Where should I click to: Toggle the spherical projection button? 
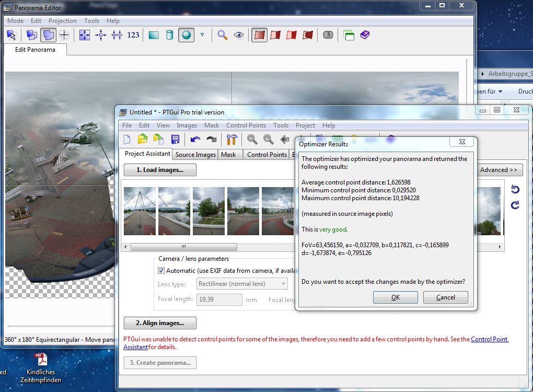pos(186,35)
